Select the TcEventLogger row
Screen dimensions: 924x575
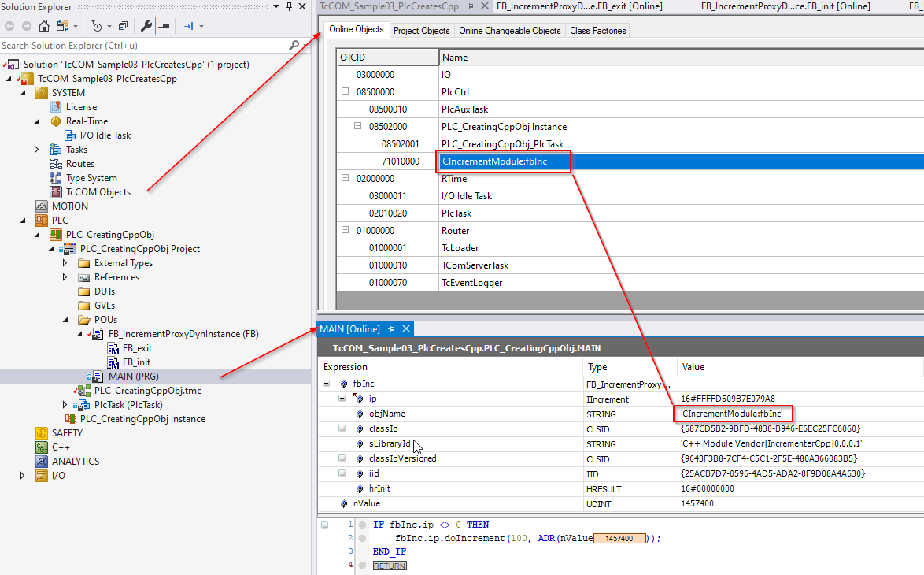[630, 283]
